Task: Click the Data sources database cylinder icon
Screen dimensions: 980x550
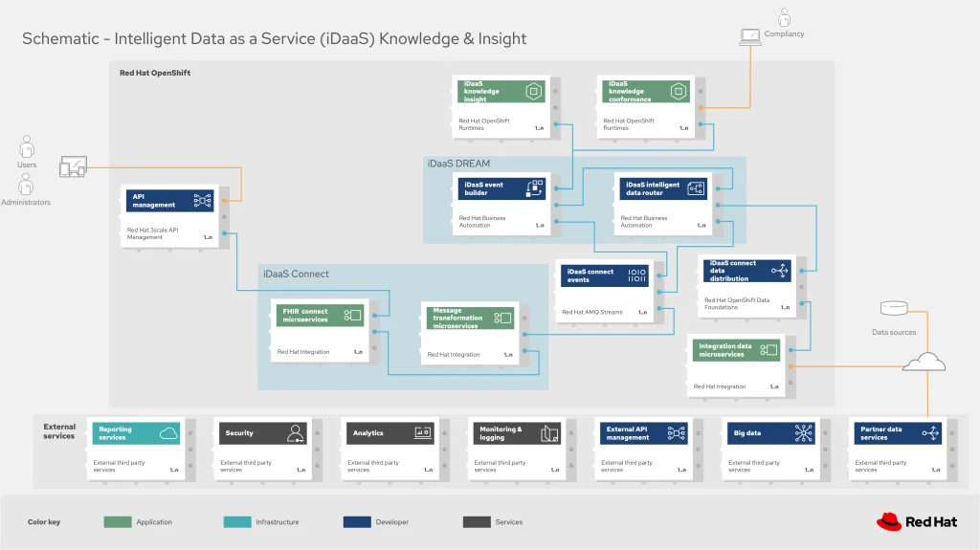Action: [893, 309]
